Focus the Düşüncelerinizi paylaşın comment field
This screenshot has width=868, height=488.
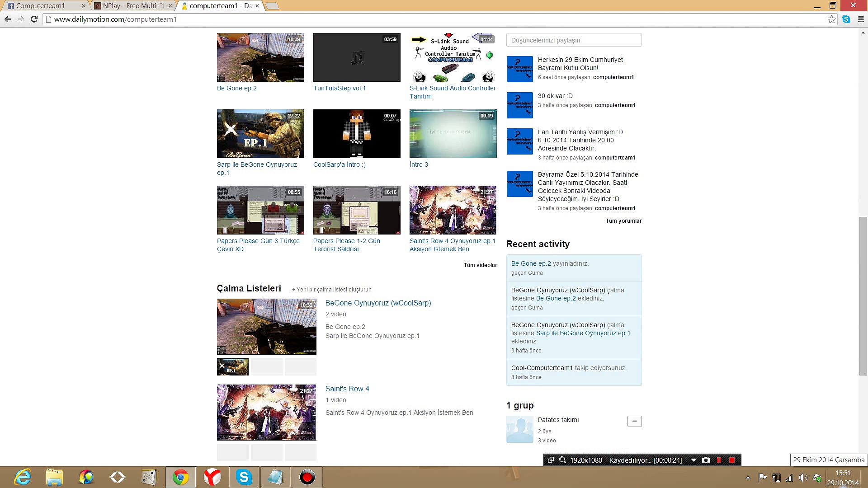[574, 40]
